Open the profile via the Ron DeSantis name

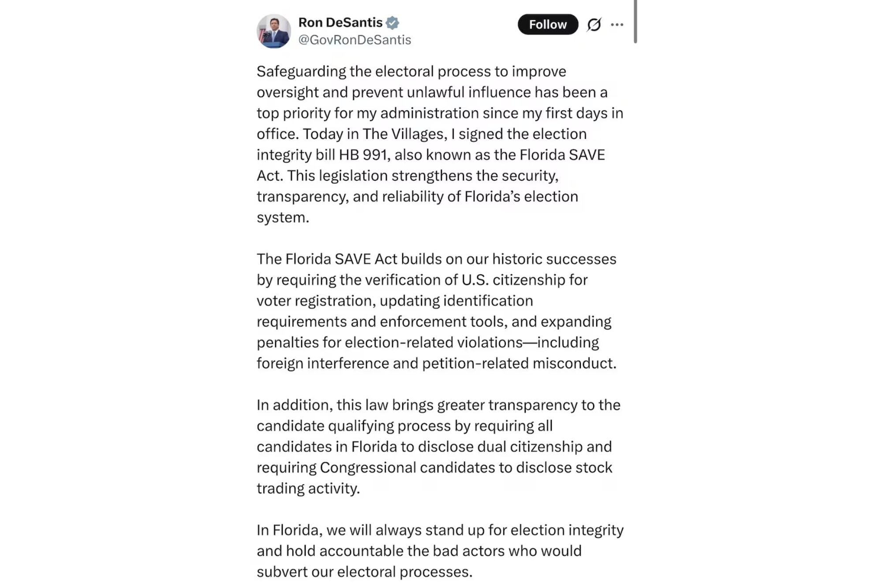point(340,22)
